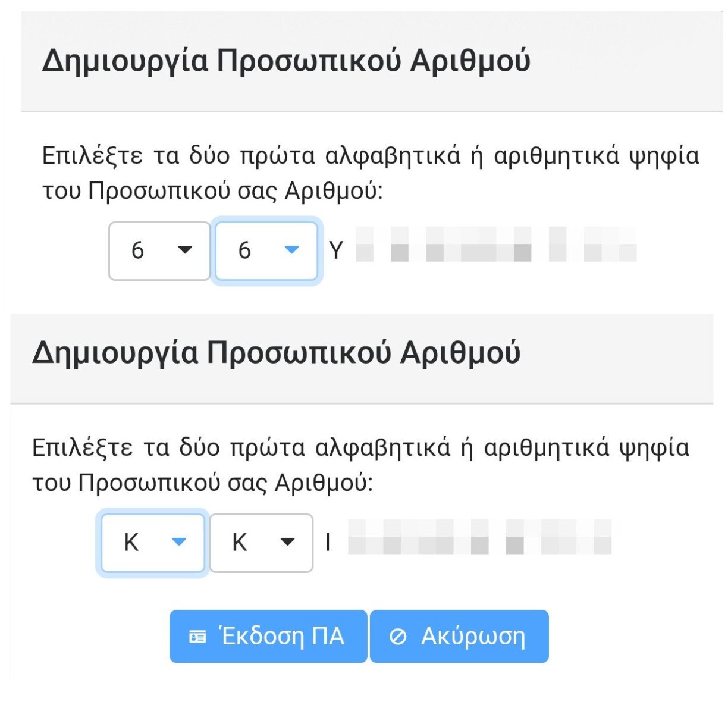Screen dimensions: 728x714
Task: Click the letter 'I' after the bottom dropdowns
Action: click(x=328, y=543)
